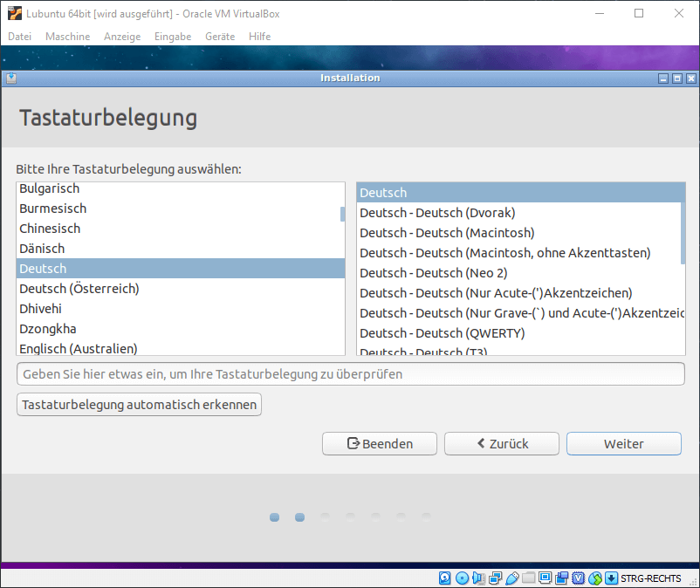Select Chinesisch in the language list
The height and width of the screenshot is (588, 700).
181,229
